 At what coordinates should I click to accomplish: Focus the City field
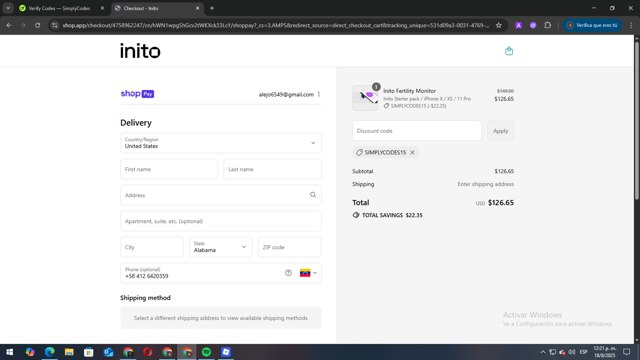(152, 247)
